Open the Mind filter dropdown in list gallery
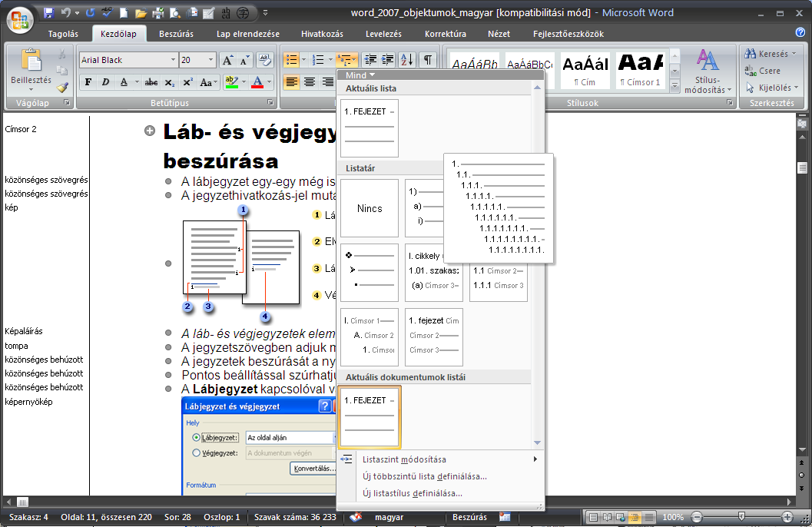This screenshot has height=527, width=812. (360, 75)
